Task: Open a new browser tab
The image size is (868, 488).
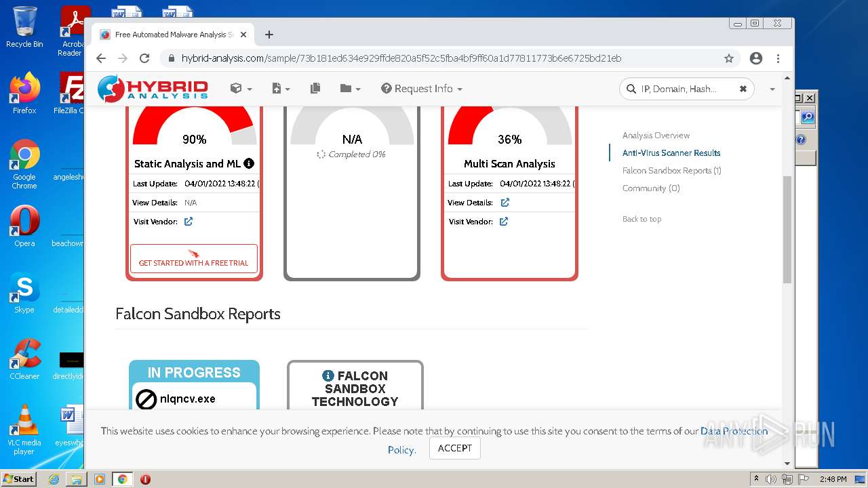Action: click(x=269, y=35)
